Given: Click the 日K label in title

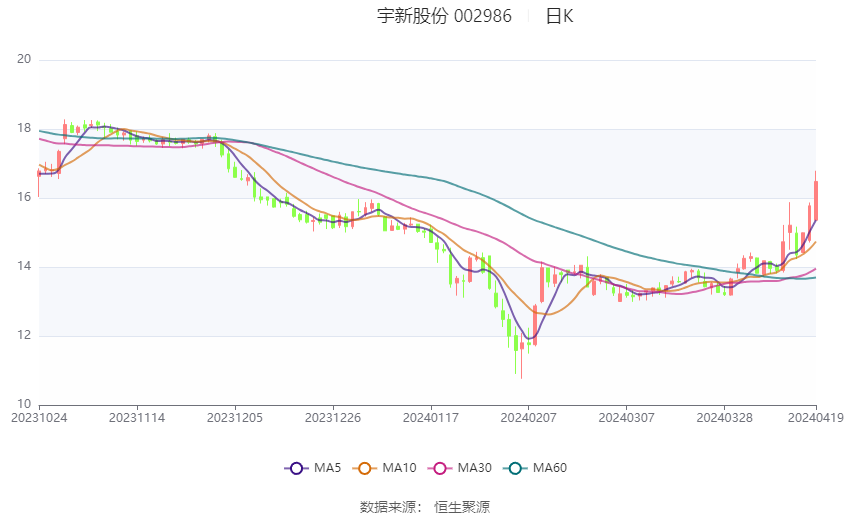Looking at the screenshot, I should pyautogui.click(x=559, y=16).
